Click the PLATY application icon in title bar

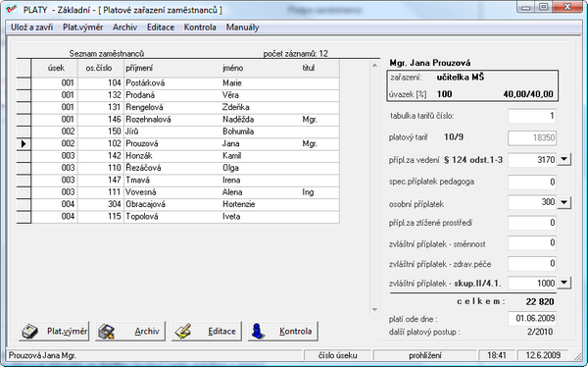pyautogui.click(x=12, y=9)
